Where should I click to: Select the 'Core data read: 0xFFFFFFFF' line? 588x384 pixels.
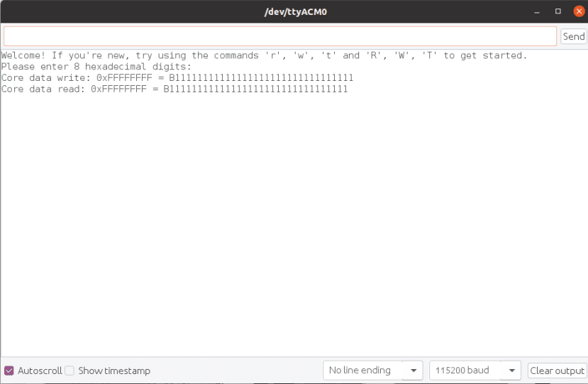pos(174,89)
